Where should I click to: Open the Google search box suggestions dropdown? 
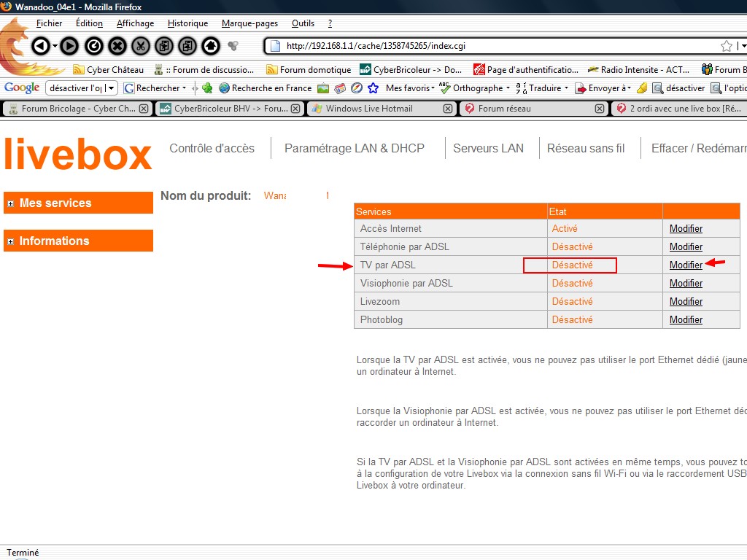(111, 88)
